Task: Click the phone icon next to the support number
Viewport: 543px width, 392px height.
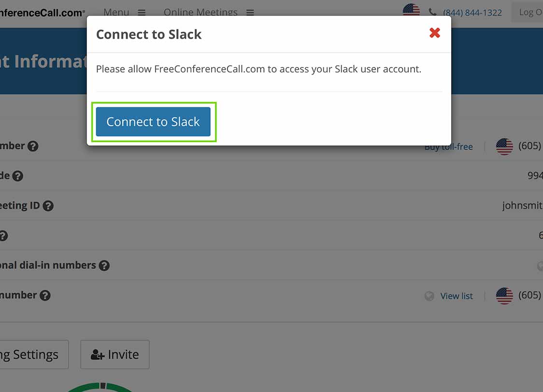Action: pos(433,12)
